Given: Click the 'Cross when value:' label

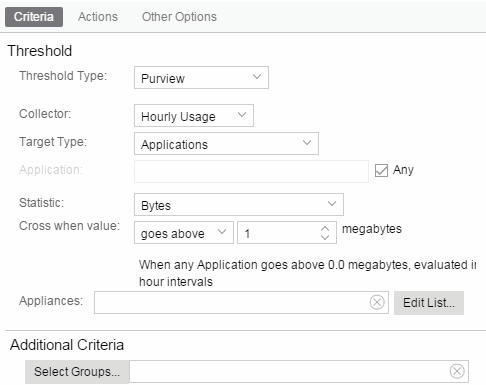Looking at the screenshot, I should point(69,226).
